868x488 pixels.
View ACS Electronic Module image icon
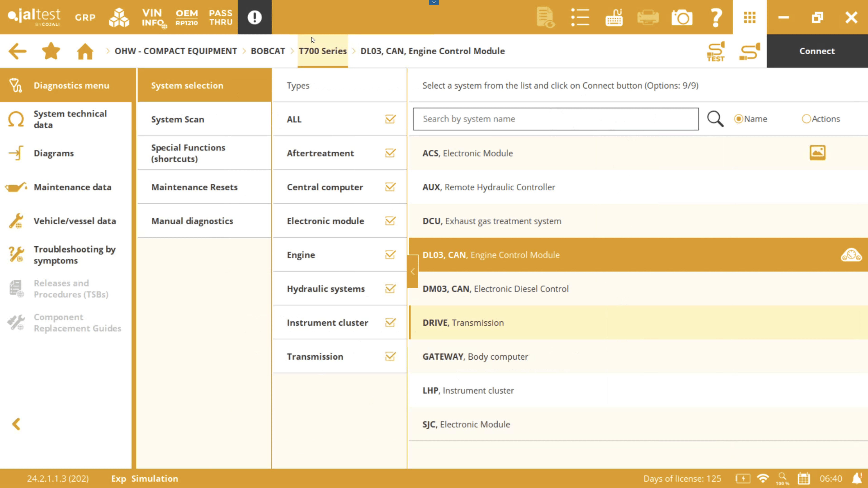[x=817, y=153]
